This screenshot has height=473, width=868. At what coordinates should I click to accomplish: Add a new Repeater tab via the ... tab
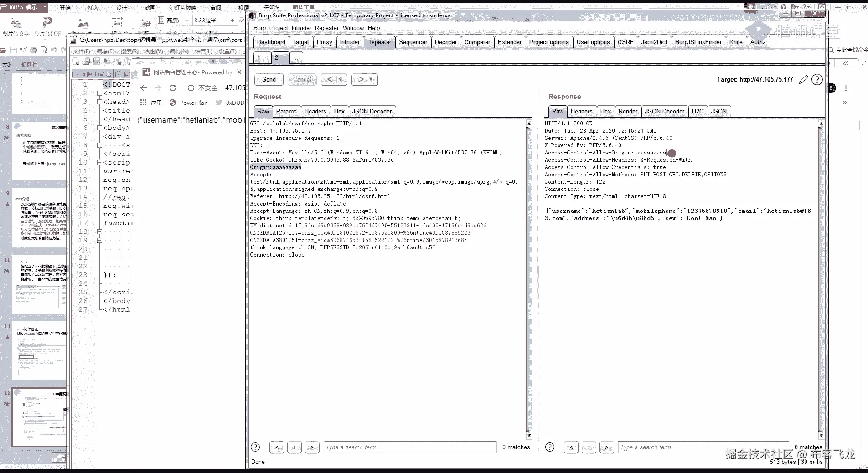[x=296, y=58]
